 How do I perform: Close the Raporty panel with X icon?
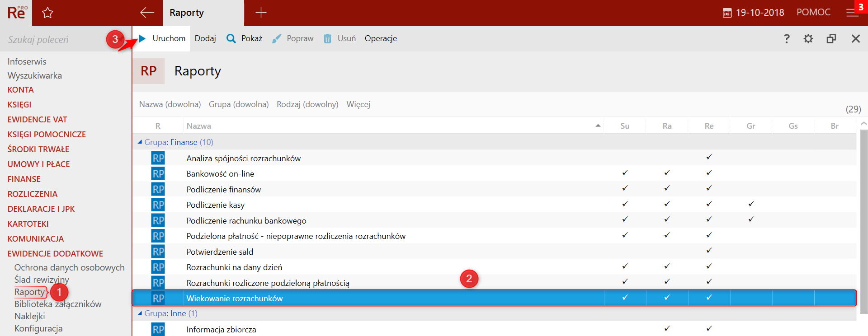856,38
